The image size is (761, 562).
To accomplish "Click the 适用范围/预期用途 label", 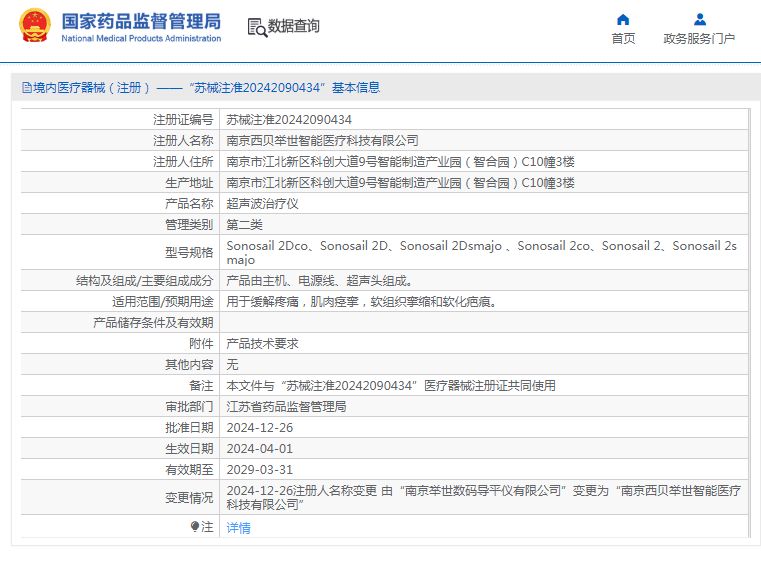I will click(162, 302).
